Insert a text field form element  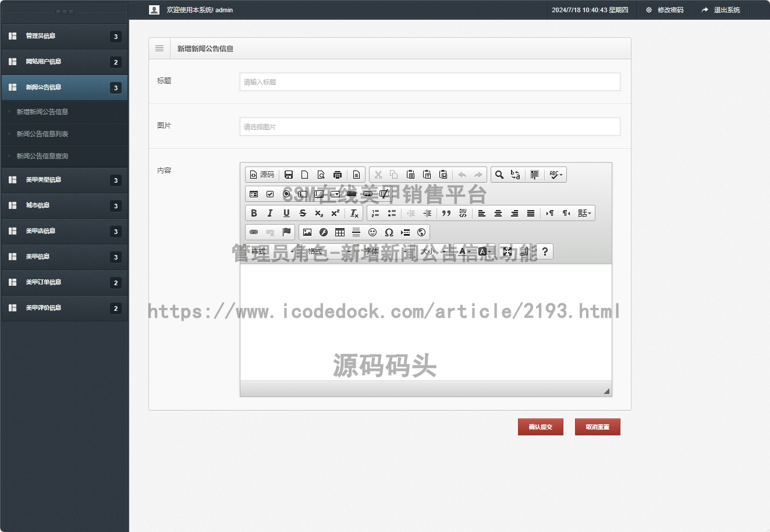tap(303, 194)
